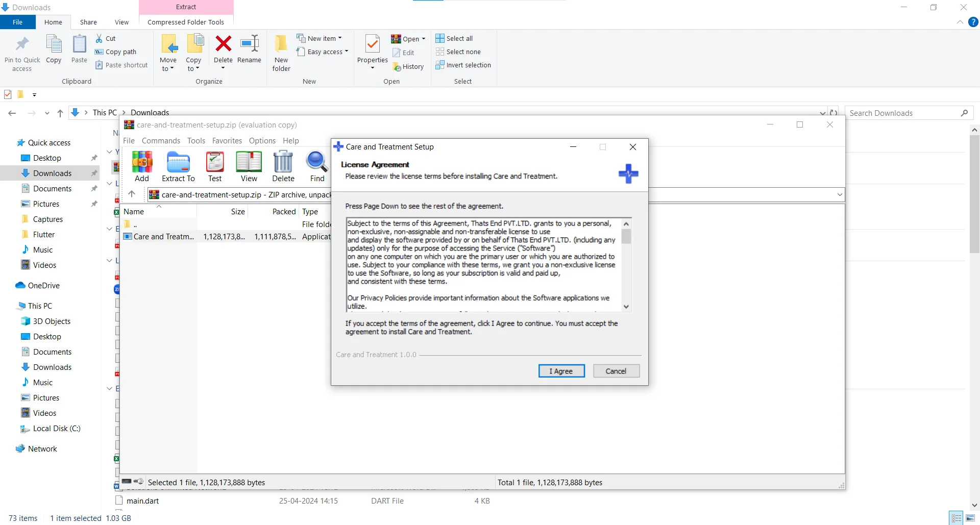The width and height of the screenshot is (980, 525).
Task: Open Explorer File tab
Action: 18,22
